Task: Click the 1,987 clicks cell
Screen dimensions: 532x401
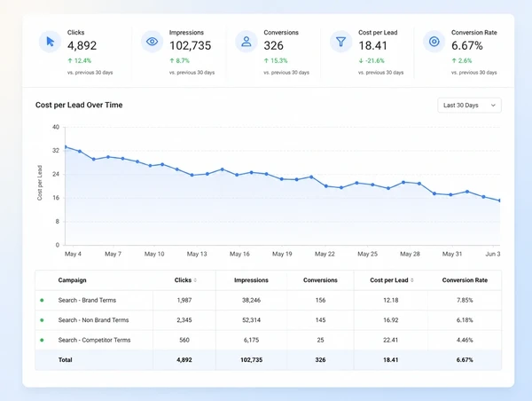Action: point(184,300)
